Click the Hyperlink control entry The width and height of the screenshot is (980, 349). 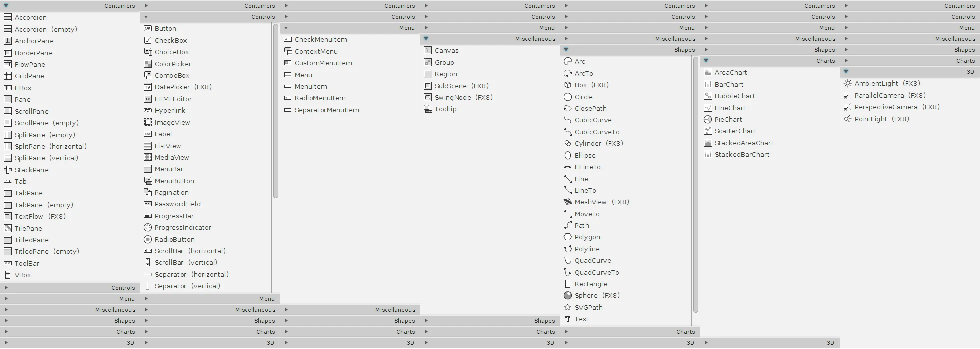click(170, 110)
